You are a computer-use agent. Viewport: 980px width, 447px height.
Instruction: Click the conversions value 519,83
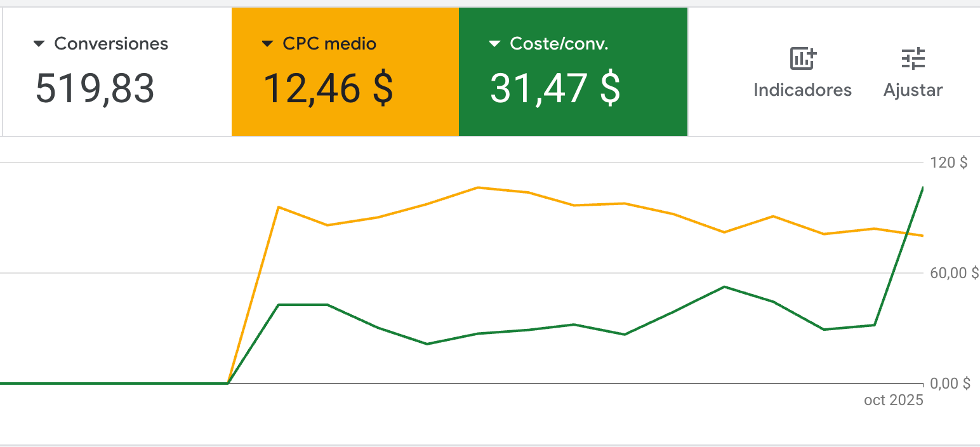coord(95,89)
